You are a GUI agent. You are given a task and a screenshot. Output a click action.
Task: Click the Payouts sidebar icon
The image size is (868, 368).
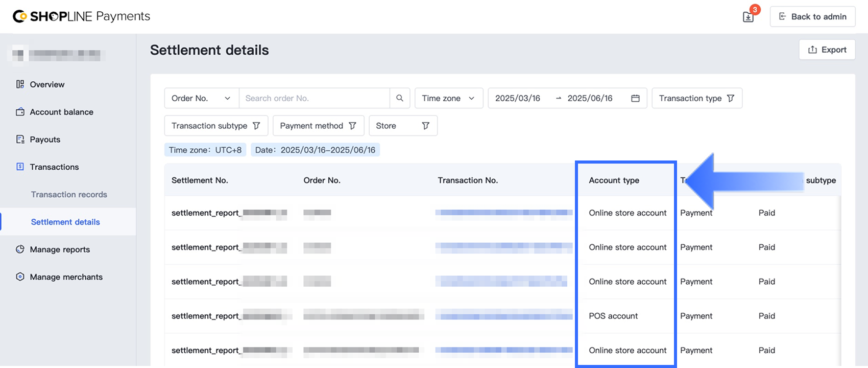(20, 140)
